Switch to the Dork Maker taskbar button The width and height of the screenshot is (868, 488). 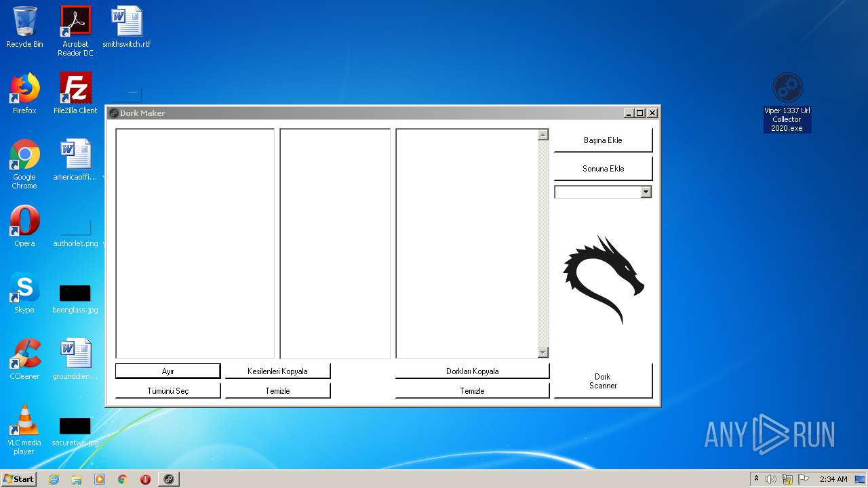click(x=168, y=479)
